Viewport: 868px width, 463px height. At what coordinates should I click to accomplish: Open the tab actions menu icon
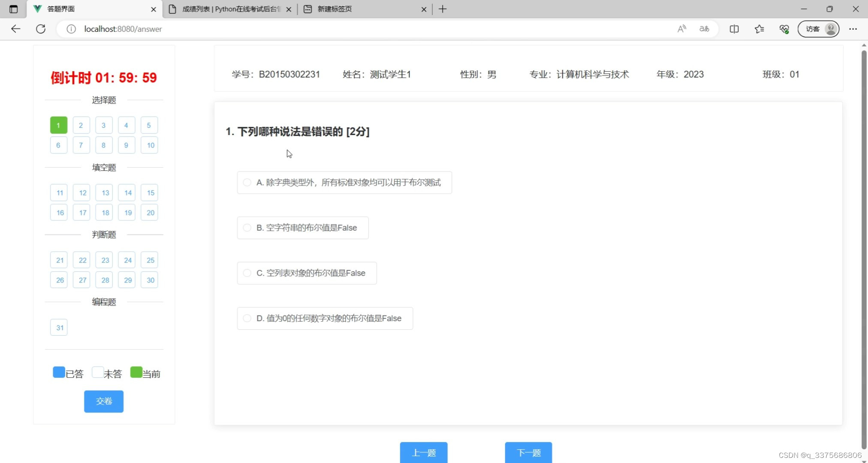coord(13,9)
